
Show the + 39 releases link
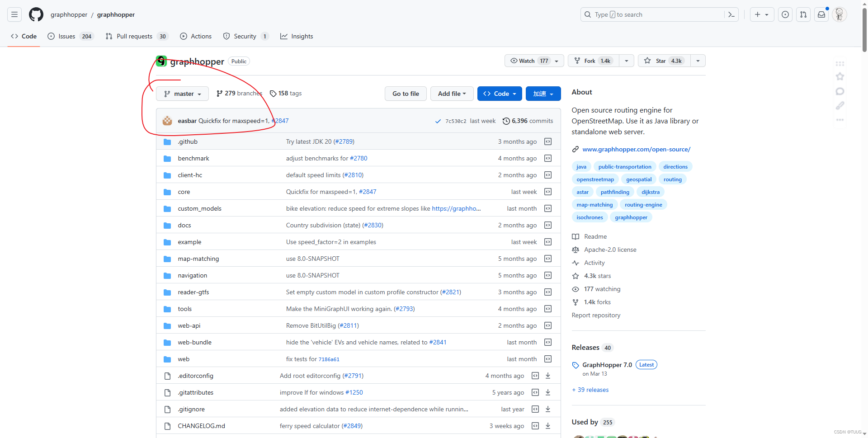[590, 390]
